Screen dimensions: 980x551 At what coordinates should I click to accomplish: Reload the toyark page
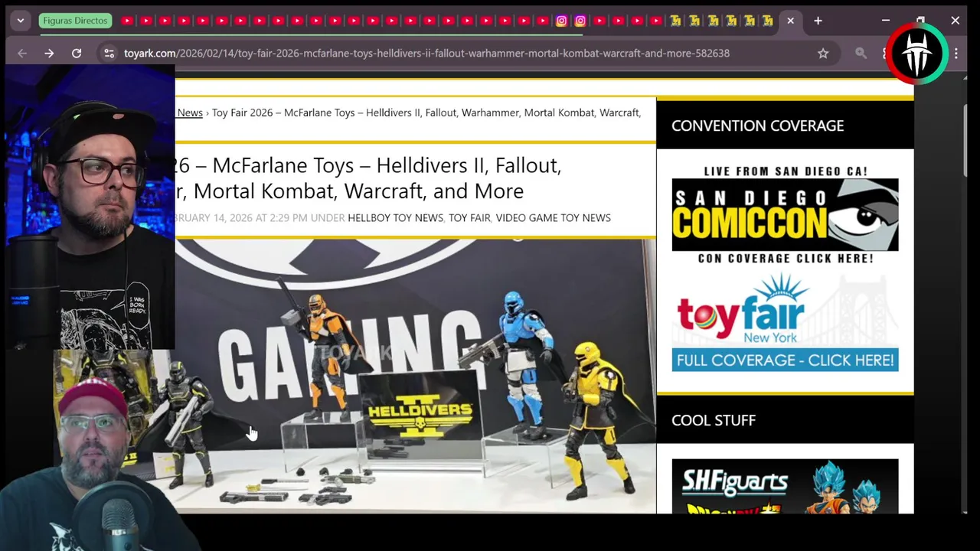77,53
